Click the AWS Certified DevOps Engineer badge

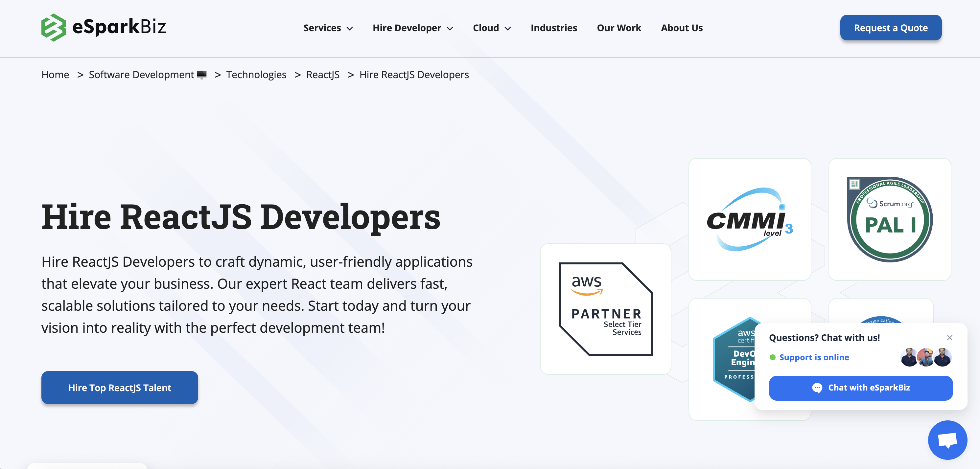click(734, 359)
